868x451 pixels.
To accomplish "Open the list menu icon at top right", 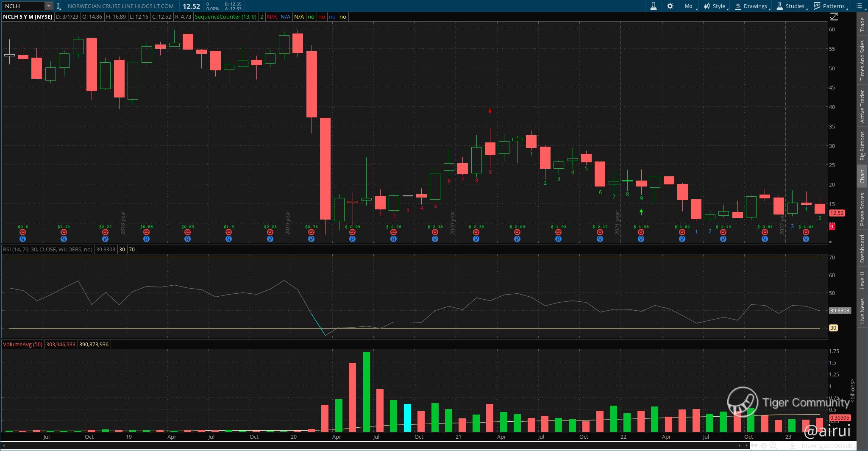I will [x=860, y=6].
